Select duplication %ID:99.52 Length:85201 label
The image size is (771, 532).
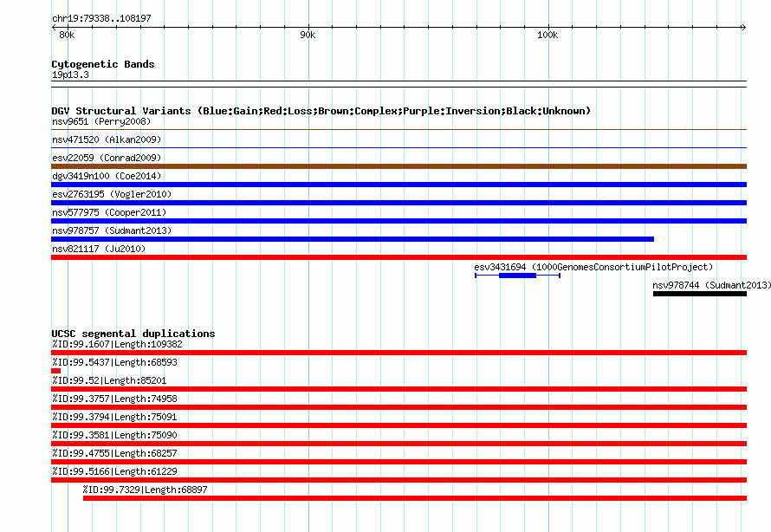pyautogui.click(x=109, y=380)
